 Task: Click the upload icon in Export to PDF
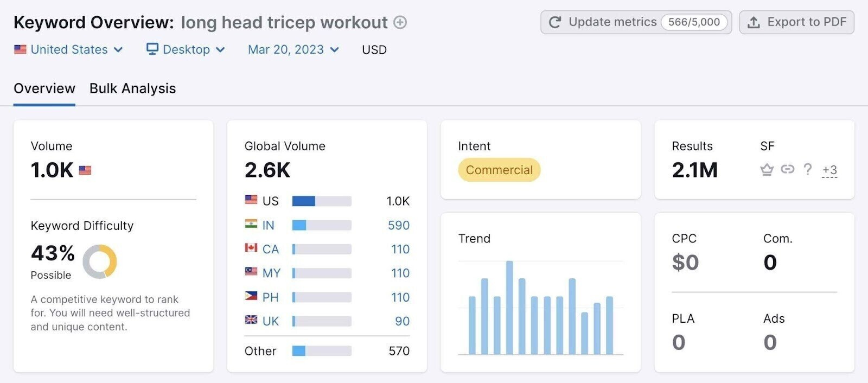(754, 22)
